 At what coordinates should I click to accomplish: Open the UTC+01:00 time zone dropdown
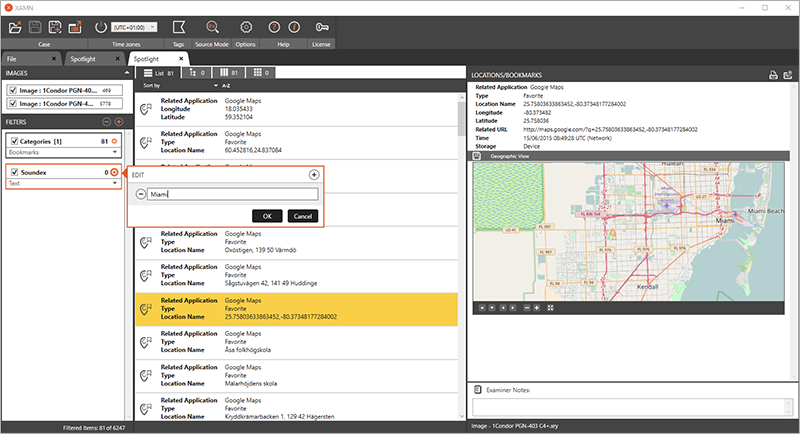coord(135,27)
